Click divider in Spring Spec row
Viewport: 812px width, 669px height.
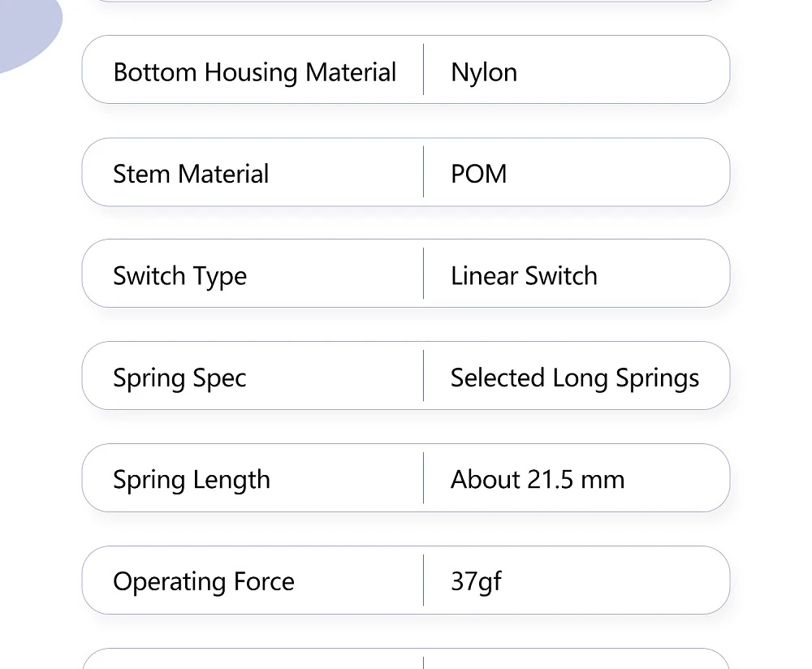pyautogui.click(x=424, y=375)
